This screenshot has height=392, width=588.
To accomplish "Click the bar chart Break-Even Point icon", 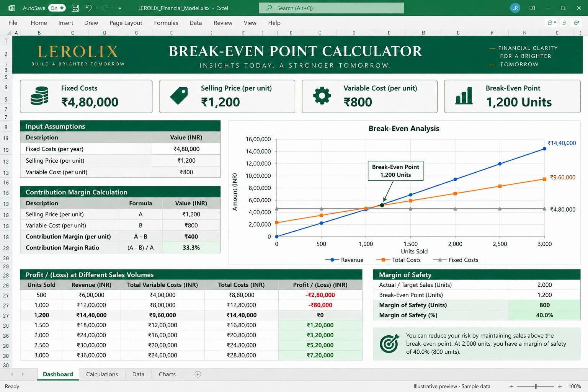I will click(464, 96).
